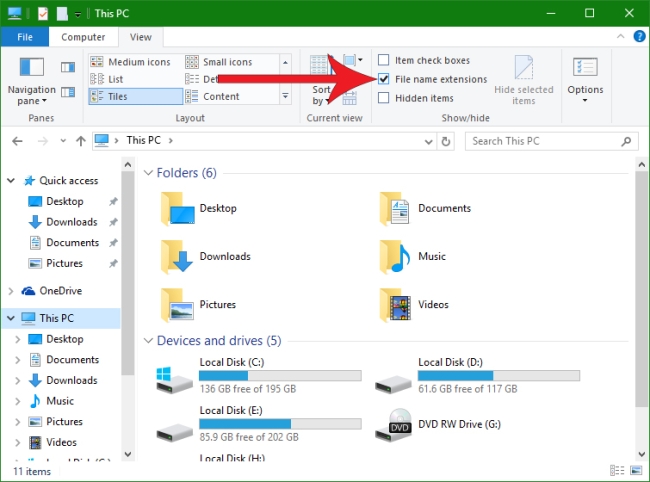Expand the Videos node under This PC
The image size is (650, 482).
point(17,443)
